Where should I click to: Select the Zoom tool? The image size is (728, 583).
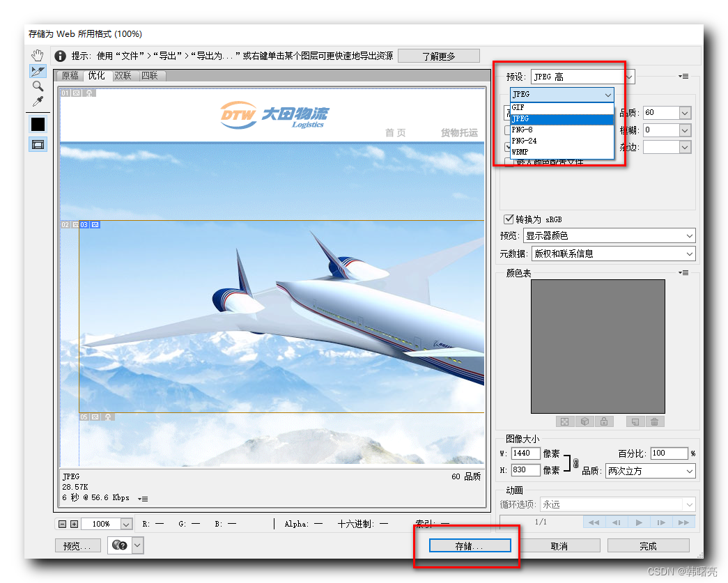point(38,86)
